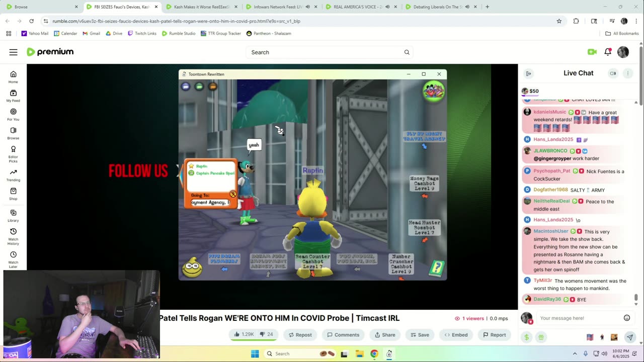Viewport: 644px width, 362px height.
Task: Click the green button at Toontown top-left
Action: pos(199,86)
